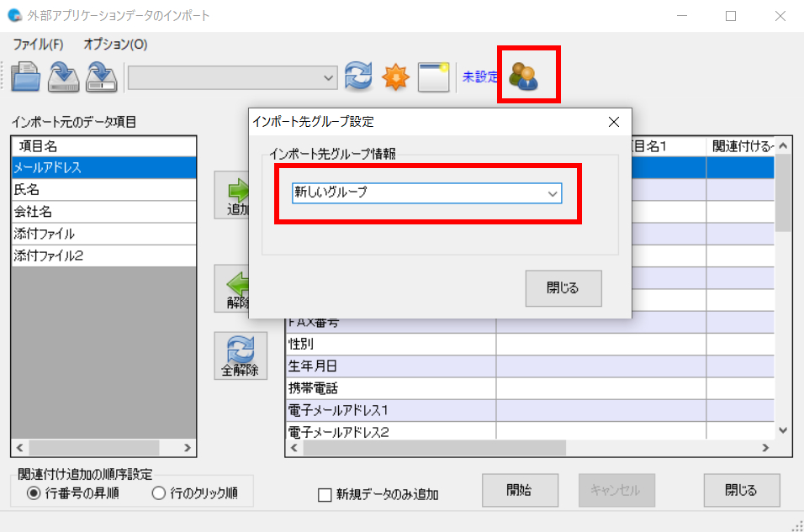Open the ファイル(F) menu

coord(38,44)
